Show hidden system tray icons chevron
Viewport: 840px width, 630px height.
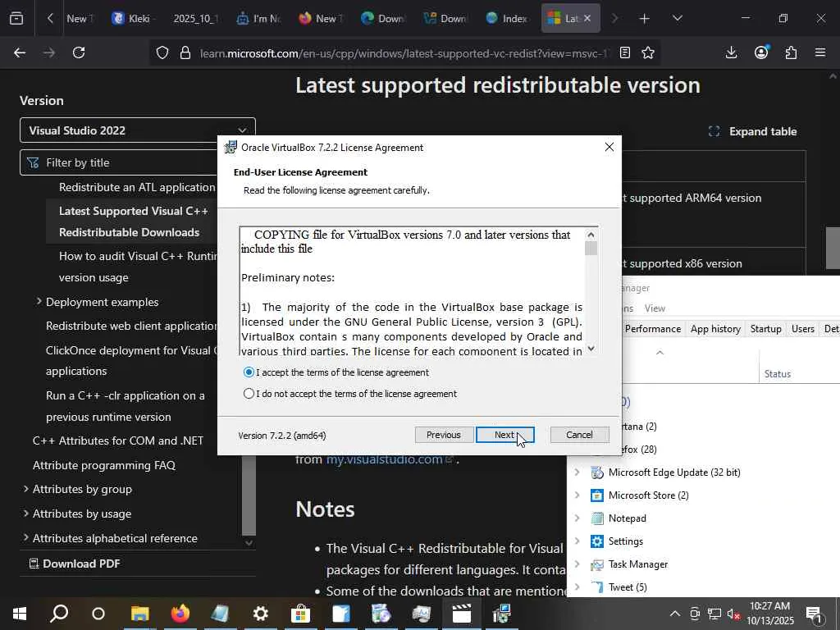tap(675, 614)
